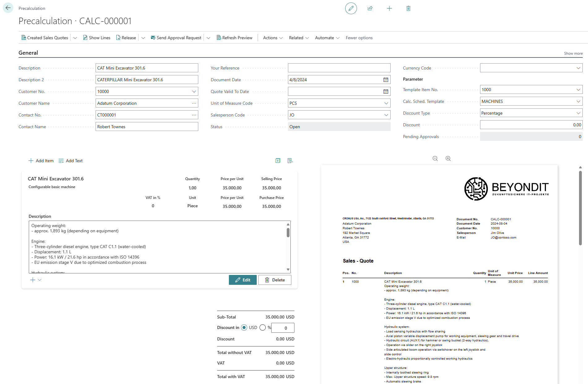Select USD discount radio button
This screenshot has width=588, height=384.
point(244,327)
